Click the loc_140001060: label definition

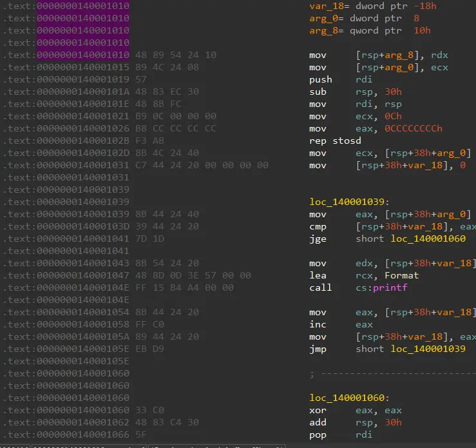click(349, 398)
